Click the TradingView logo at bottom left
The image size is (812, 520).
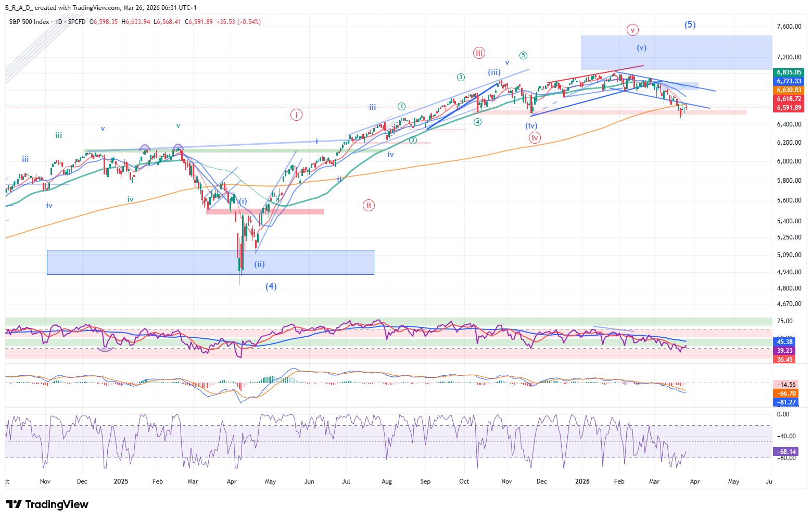(47, 504)
